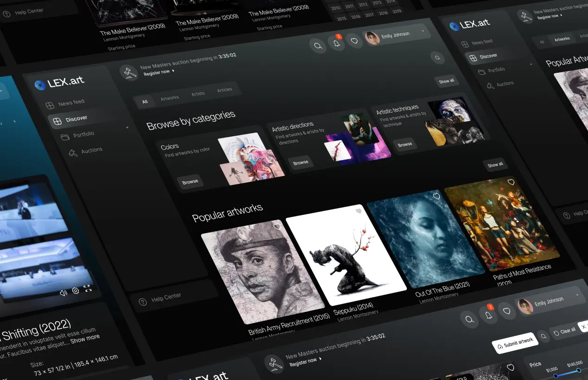
Task: Click Submit artwork button
Action: coord(515,343)
